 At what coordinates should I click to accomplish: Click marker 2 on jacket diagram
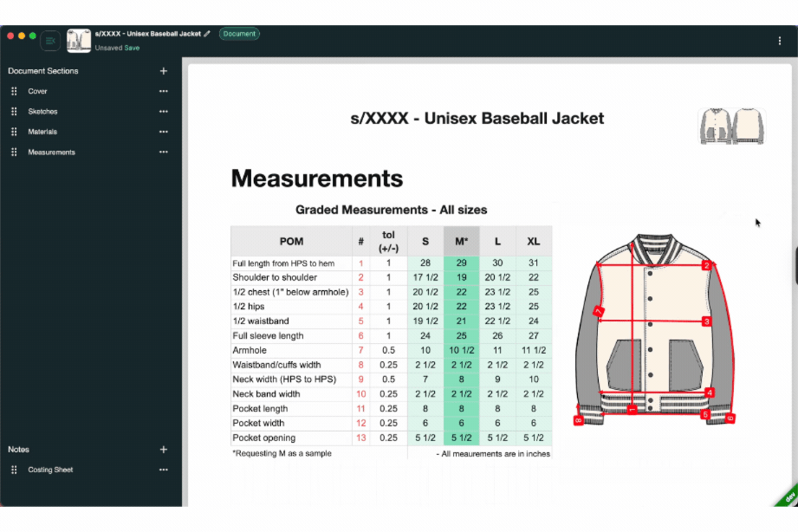[706, 266]
